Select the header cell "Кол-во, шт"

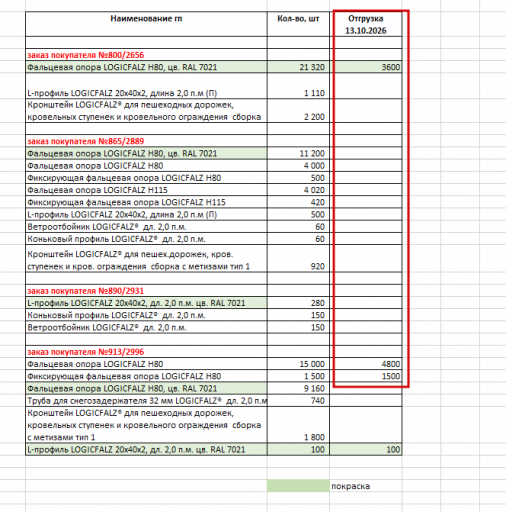(x=298, y=24)
